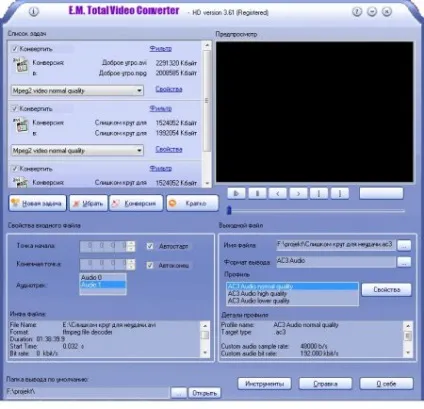
Task: Click Инструменты button
Action: coord(265,384)
